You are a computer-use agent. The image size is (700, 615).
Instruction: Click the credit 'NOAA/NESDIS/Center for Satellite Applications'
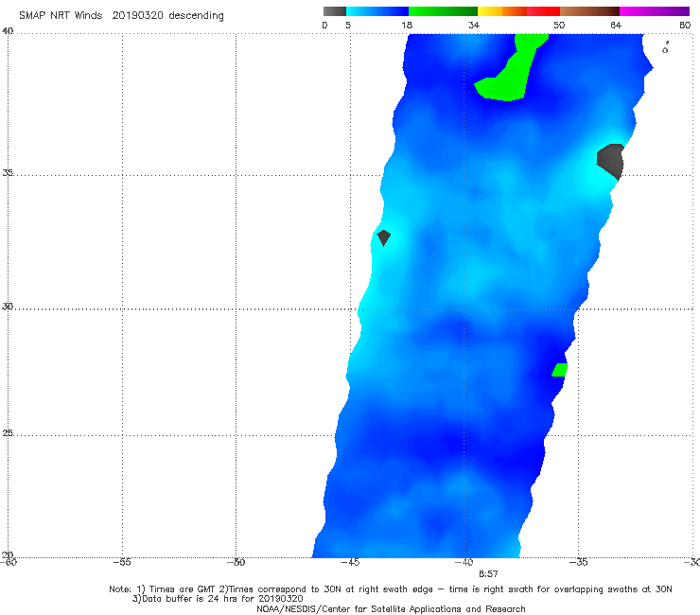[391, 608]
